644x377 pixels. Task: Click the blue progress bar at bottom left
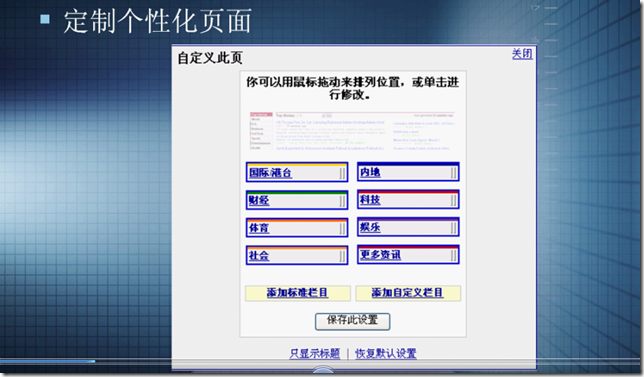(48, 361)
